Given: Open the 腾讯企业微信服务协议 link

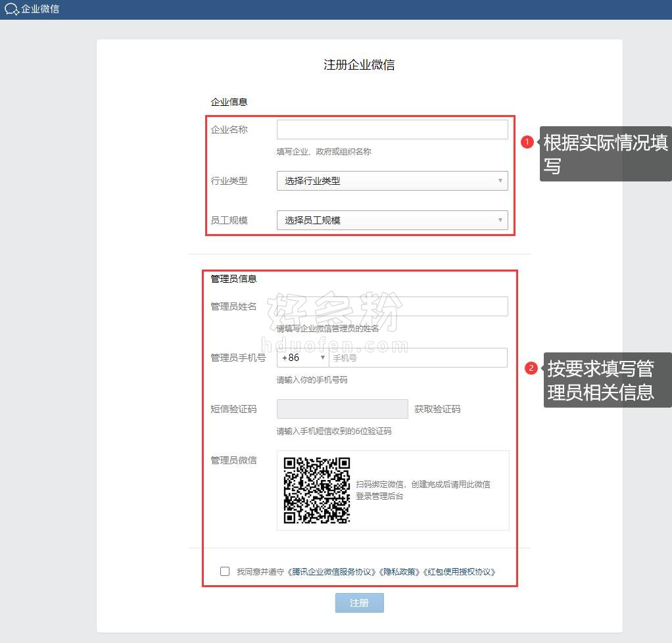Looking at the screenshot, I should click(331, 572).
